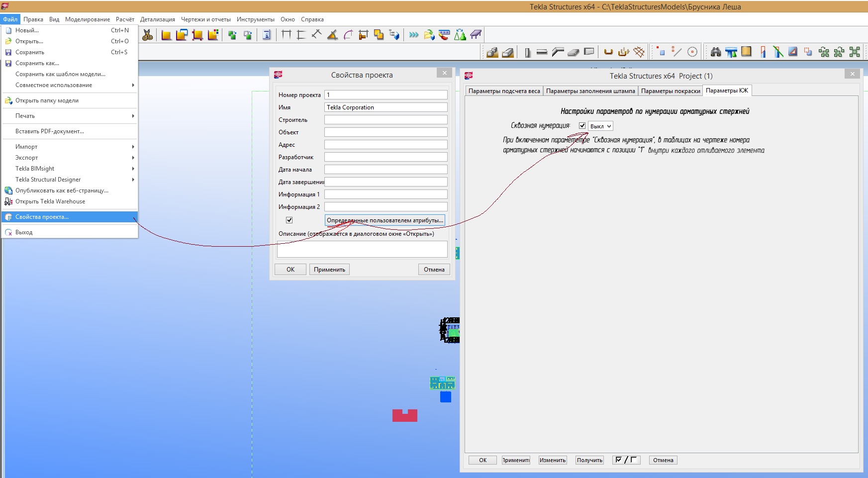Open the Моделирование menu

[88, 19]
